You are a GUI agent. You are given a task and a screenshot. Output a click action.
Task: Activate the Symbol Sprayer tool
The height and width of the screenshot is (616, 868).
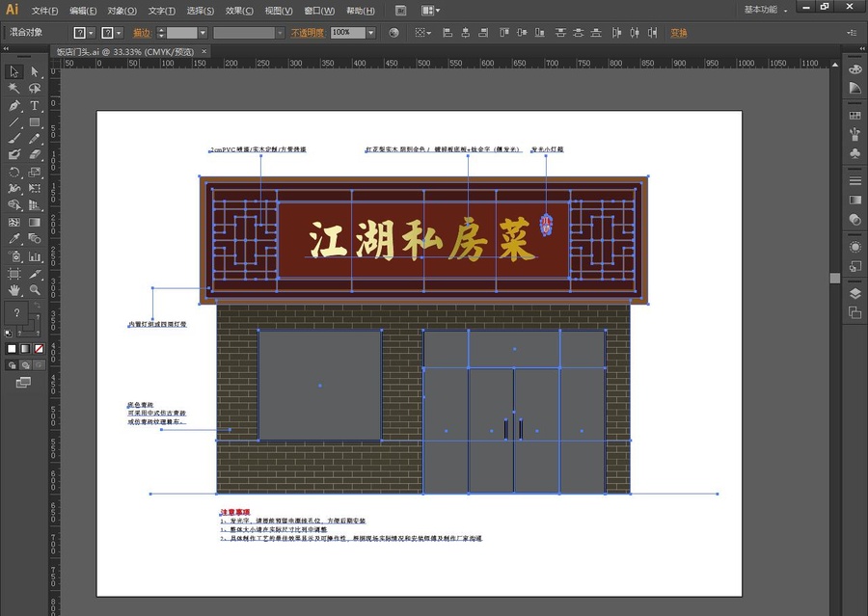tap(14, 256)
